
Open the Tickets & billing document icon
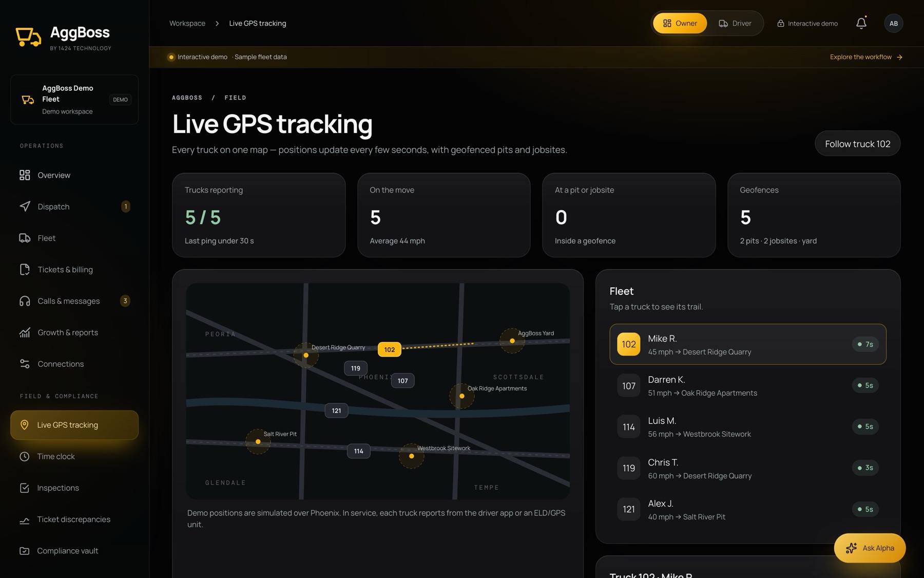[x=25, y=269]
